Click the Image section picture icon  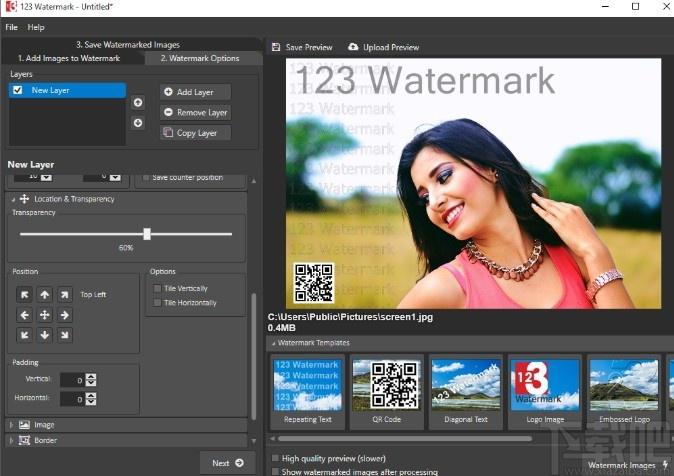(x=24, y=425)
